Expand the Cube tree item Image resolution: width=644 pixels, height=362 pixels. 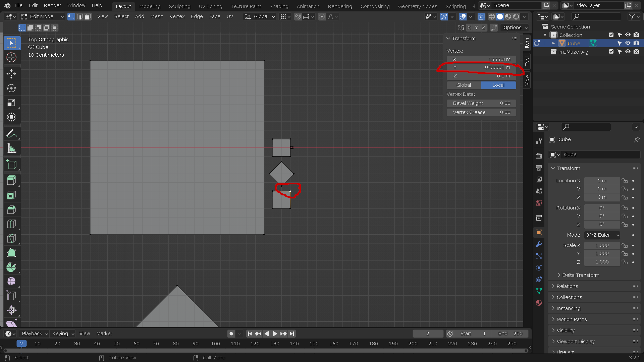(x=553, y=43)
